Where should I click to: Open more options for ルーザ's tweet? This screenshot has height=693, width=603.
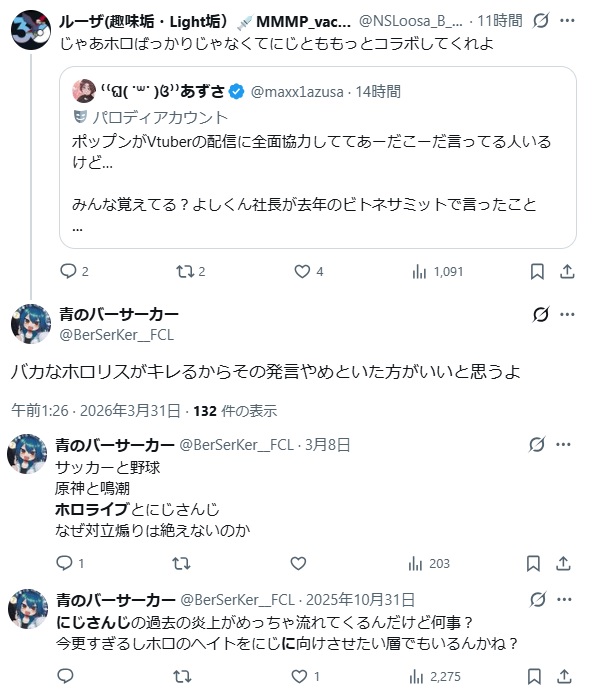click(568, 19)
